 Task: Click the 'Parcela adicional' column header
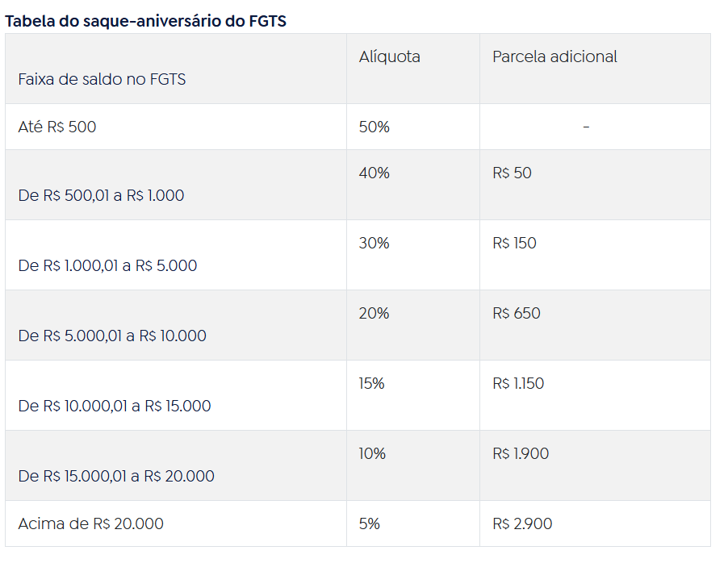pos(554,56)
